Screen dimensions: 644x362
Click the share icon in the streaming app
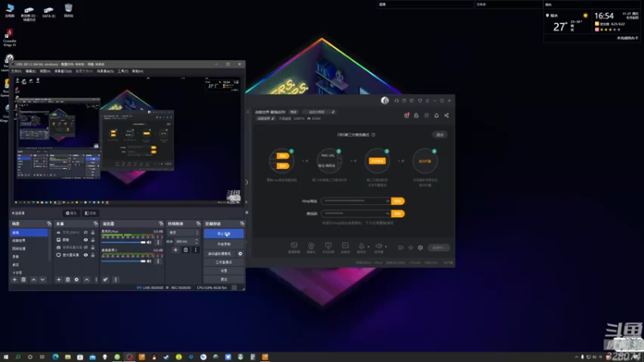pos(447,115)
